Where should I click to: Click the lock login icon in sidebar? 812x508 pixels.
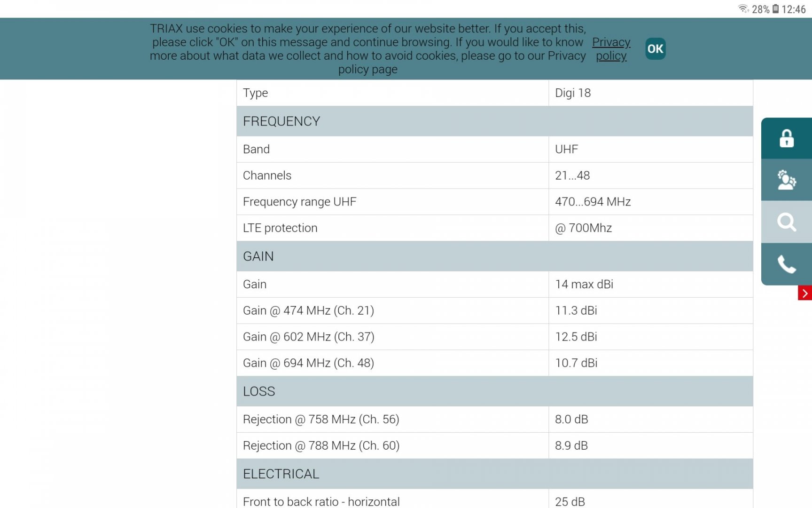point(786,138)
